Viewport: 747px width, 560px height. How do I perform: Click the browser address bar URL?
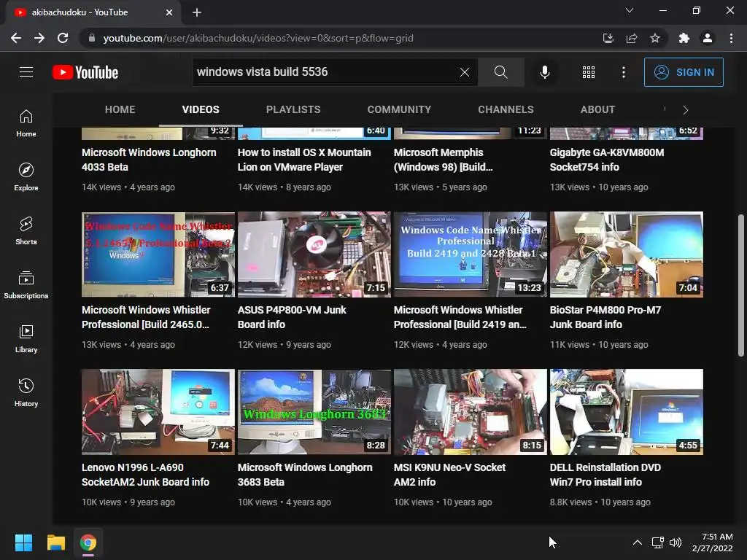(258, 38)
